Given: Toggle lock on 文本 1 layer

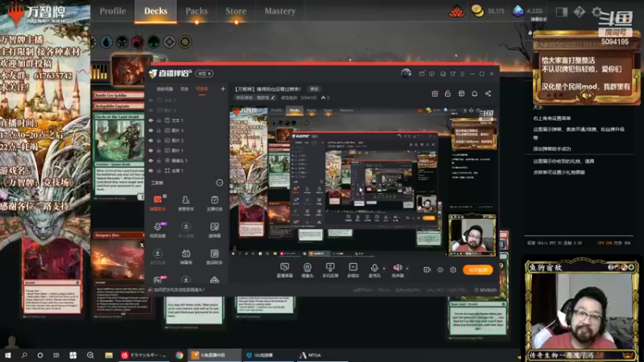Looking at the screenshot, I should (159, 121).
